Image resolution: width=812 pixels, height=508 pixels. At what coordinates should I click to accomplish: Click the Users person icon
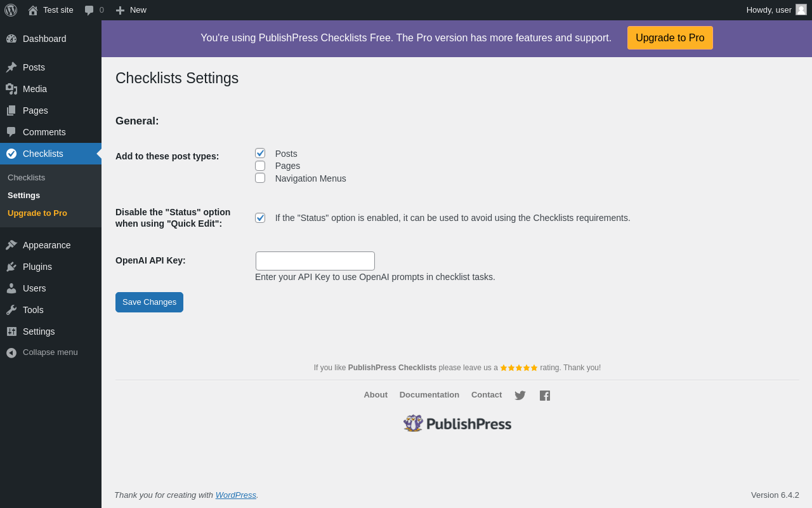tap(11, 288)
